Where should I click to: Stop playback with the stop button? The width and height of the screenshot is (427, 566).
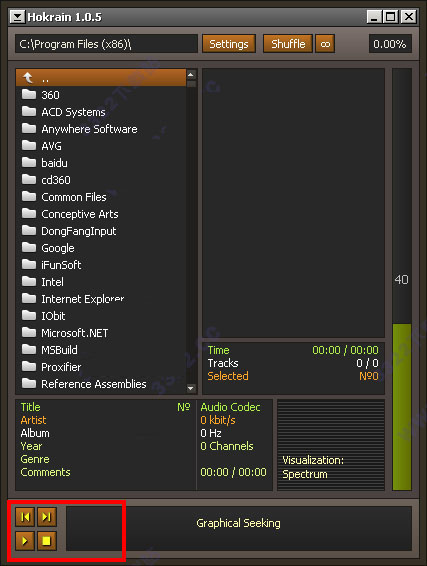tap(47, 540)
